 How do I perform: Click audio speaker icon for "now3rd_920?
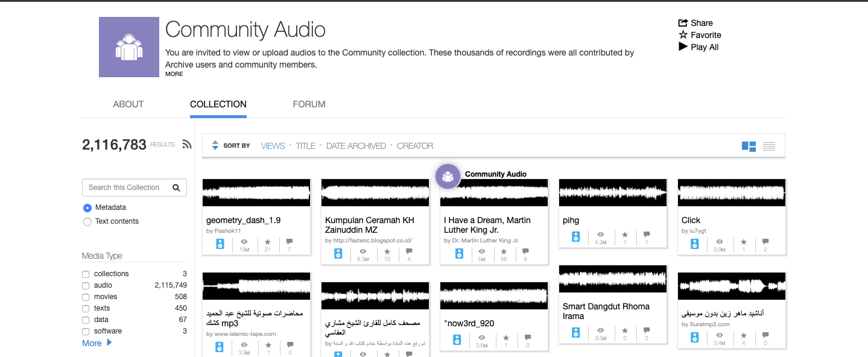click(x=458, y=340)
